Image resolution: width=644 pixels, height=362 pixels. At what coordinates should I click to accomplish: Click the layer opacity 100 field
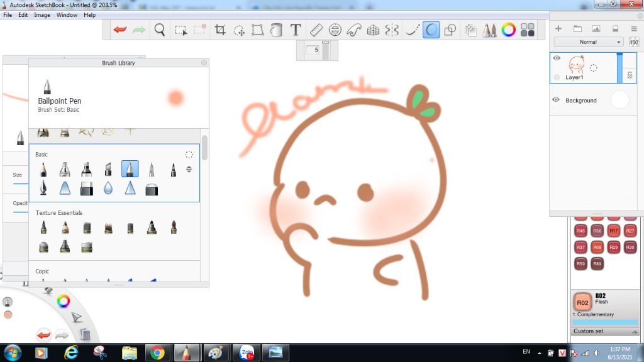click(634, 42)
